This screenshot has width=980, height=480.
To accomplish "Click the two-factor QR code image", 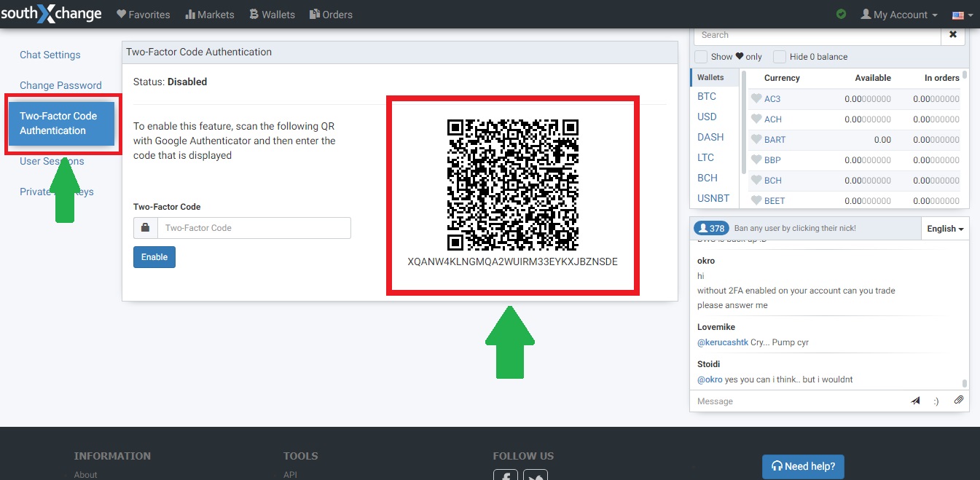I will coord(512,185).
